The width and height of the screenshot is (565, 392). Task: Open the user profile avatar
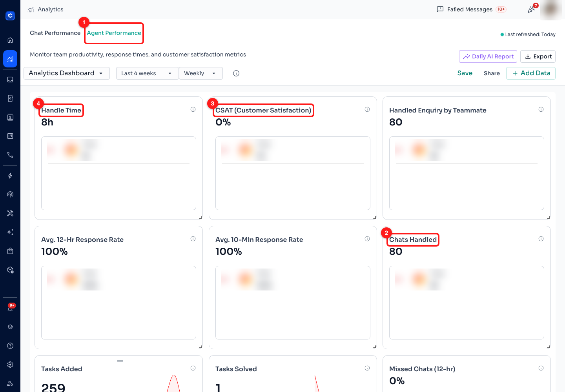(x=551, y=9)
